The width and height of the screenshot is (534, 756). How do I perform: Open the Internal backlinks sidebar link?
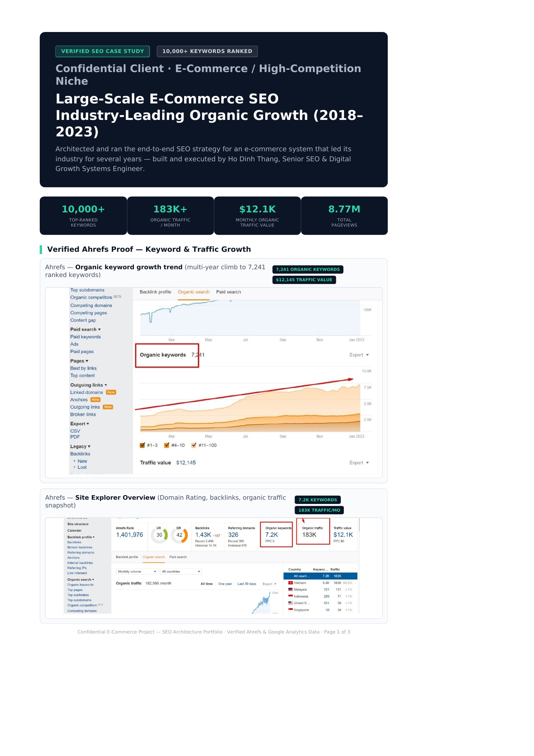click(80, 563)
